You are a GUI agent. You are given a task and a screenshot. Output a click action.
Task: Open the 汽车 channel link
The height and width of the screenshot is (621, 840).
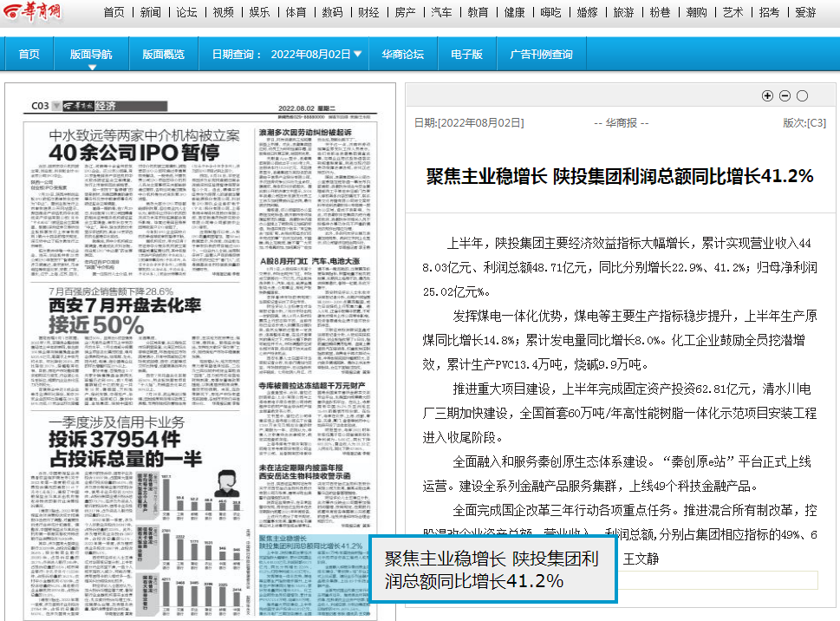click(441, 12)
